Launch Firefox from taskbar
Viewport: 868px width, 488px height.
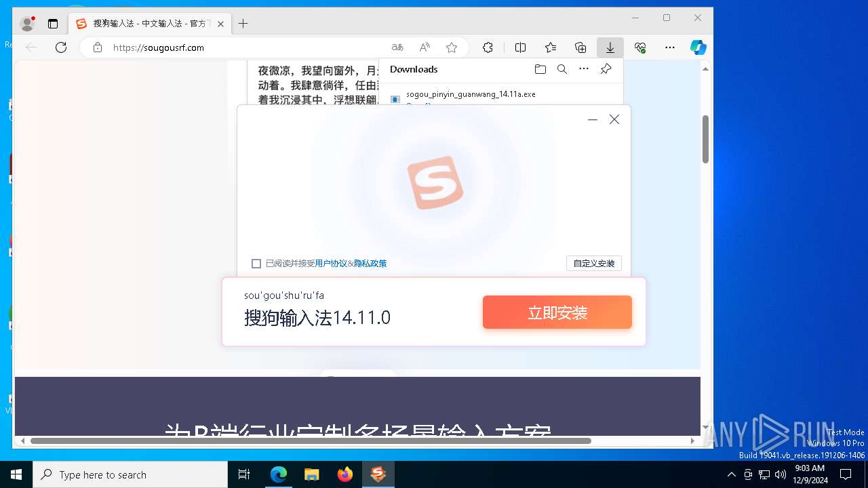(345, 474)
